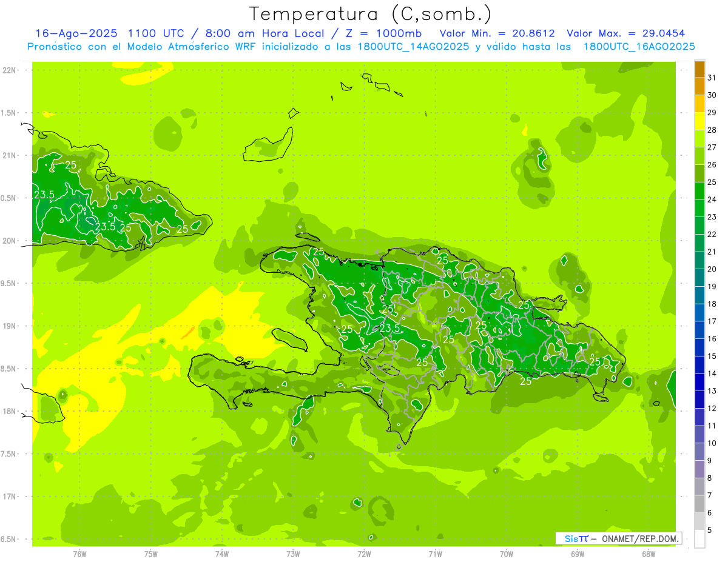Click the "19N" latitude axis label
This screenshot has height=562, width=728.
[x=9, y=326]
